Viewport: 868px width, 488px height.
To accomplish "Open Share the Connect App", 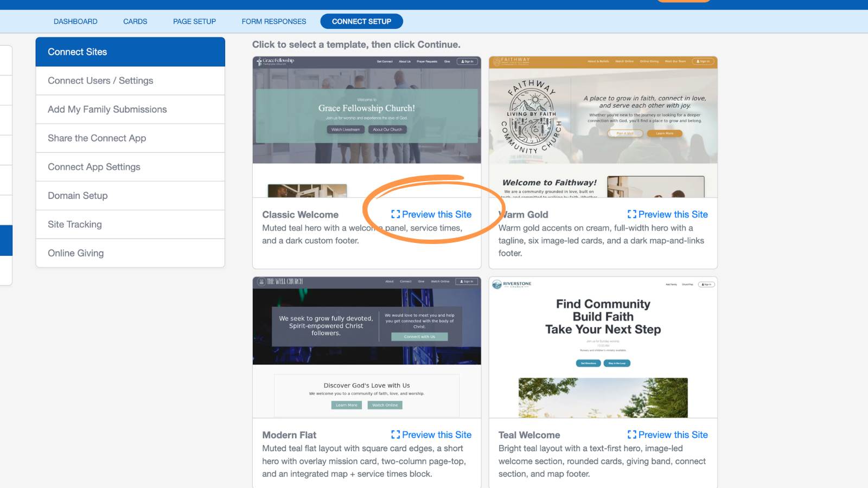I will coord(130,138).
